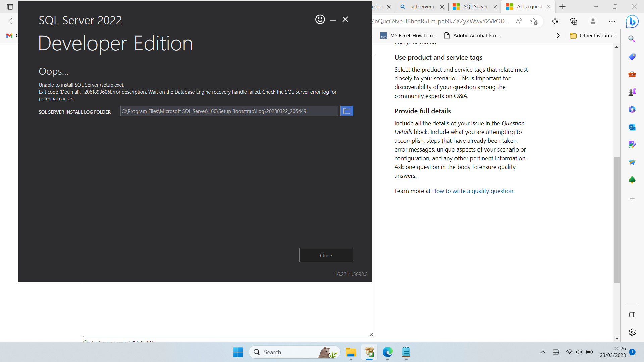The width and height of the screenshot is (644, 362).
Task: Click the Close button to dismiss error dialog
Action: [326, 255]
